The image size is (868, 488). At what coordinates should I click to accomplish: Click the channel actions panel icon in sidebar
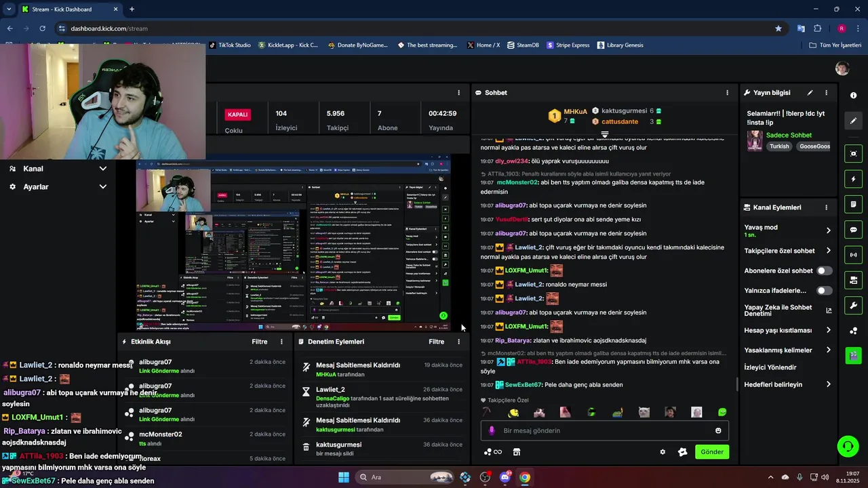(x=853, y=280)
